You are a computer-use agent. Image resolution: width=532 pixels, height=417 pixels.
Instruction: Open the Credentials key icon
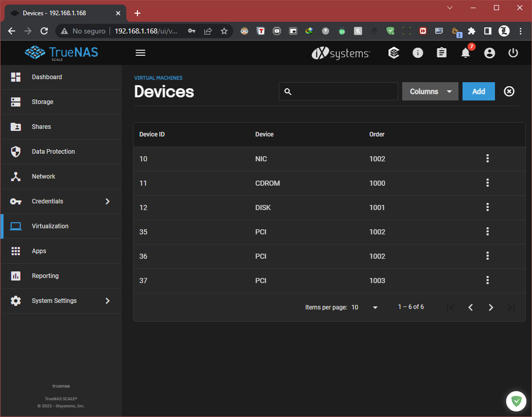pyautogui.click(x=16, y=201)
